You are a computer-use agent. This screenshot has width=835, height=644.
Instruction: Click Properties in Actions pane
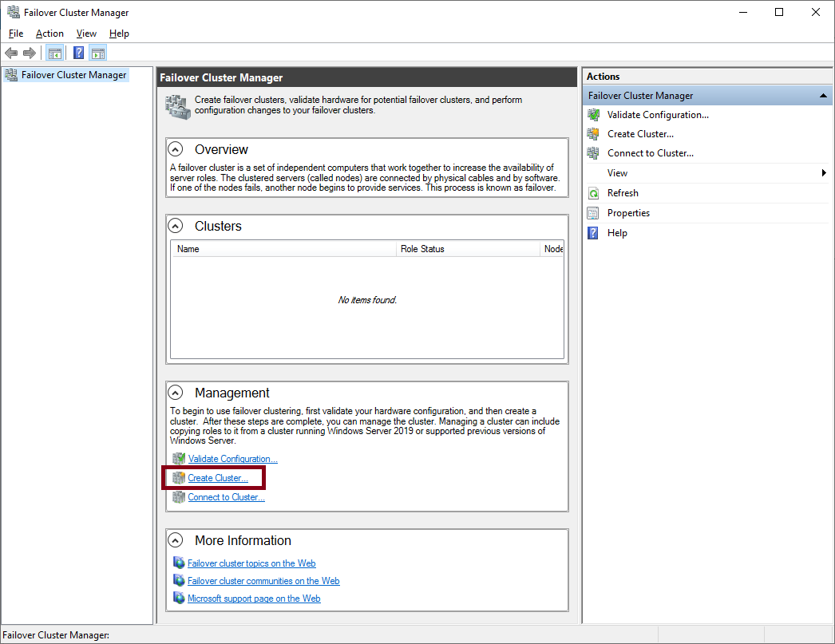[x=628, y=213]
